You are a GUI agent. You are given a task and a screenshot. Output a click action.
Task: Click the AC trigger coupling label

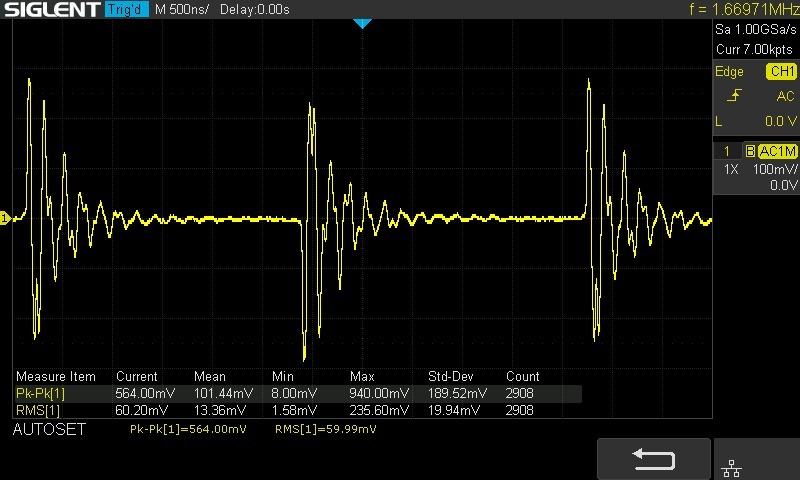(785, 96)
